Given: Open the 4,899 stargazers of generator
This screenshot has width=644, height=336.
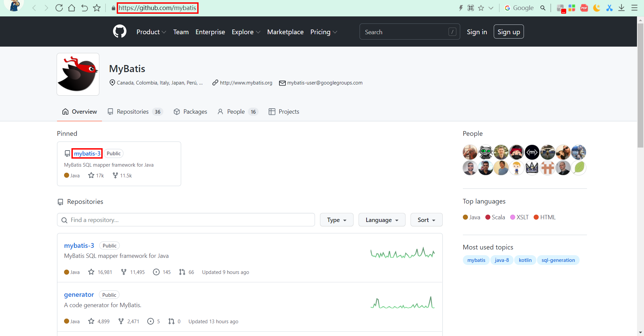Looking at the screenshot, I should point(99,321).
